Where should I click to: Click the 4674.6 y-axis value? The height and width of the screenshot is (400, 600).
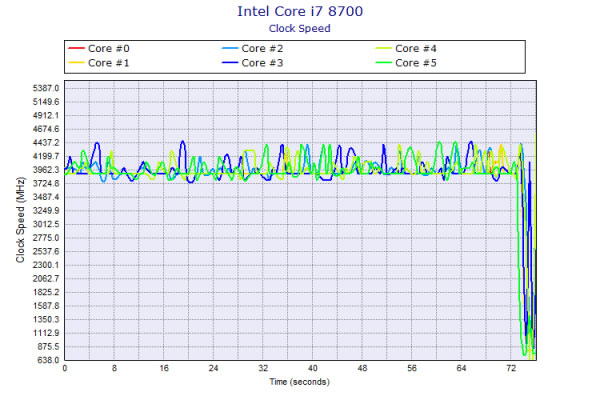tap(46, 129)
